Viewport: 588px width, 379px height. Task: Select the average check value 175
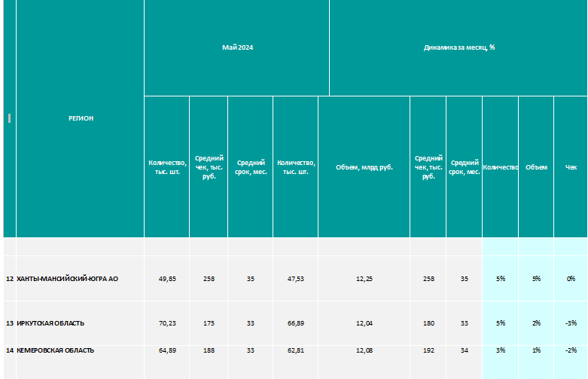[x=209, y=323]
